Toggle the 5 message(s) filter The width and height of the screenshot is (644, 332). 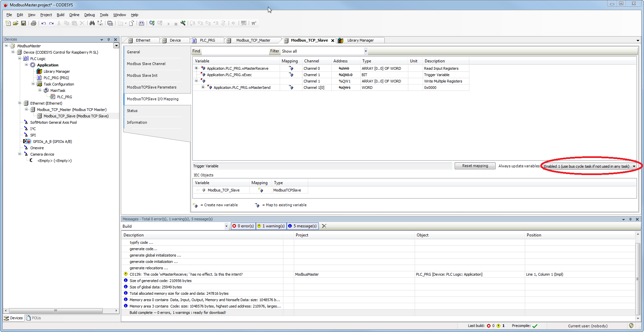click(x=303, y=226)
